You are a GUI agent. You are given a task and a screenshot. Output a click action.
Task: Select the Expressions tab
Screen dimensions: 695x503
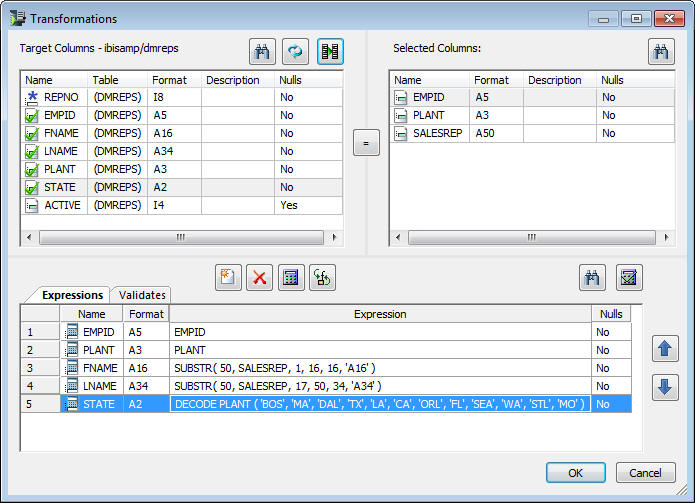pyautogui.click(x=72, y=295)
